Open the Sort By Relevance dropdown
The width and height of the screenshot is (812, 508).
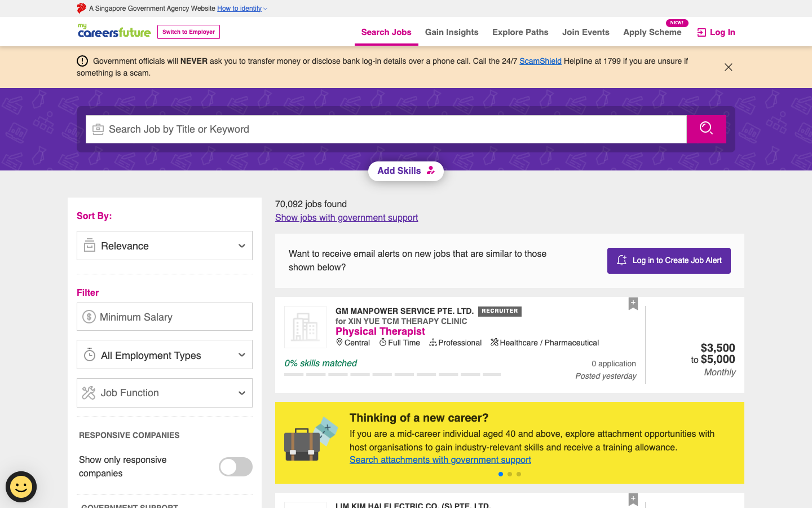[x=165, y=246]
